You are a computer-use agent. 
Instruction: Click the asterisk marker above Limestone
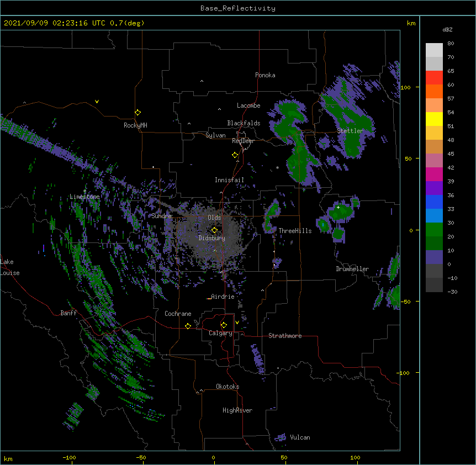84,191
